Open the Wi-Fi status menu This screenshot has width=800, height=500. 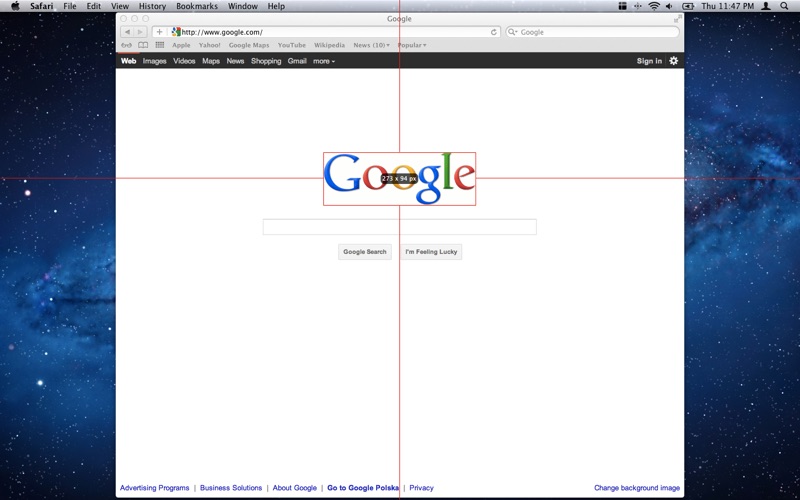pos(654,6)
